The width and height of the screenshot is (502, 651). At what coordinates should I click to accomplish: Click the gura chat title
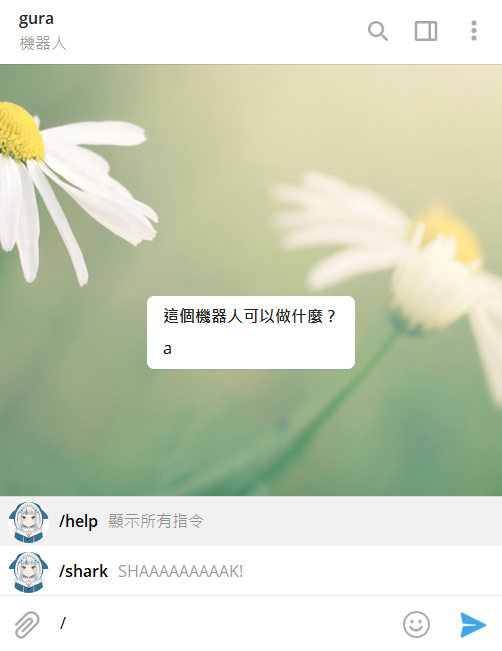tap(36, 19)
